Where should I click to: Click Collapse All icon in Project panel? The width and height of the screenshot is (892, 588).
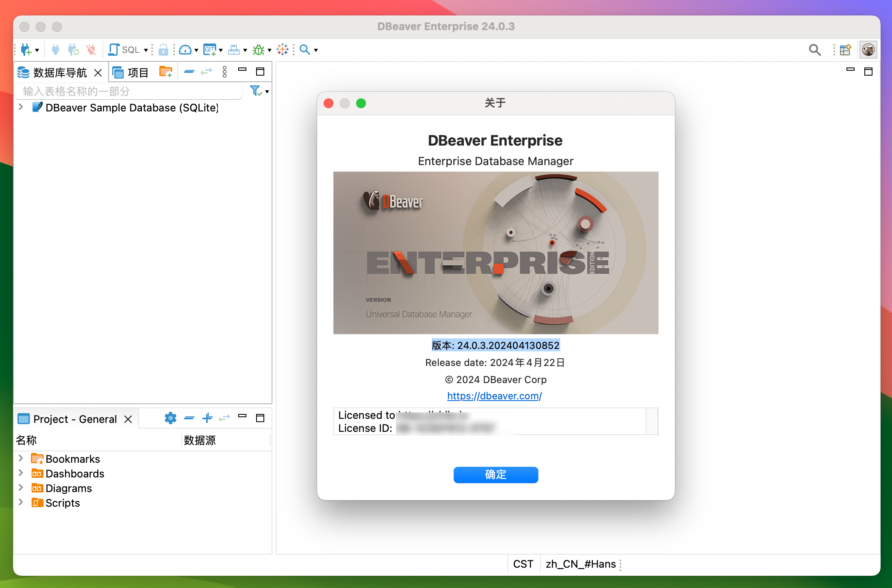pos(189,418)
